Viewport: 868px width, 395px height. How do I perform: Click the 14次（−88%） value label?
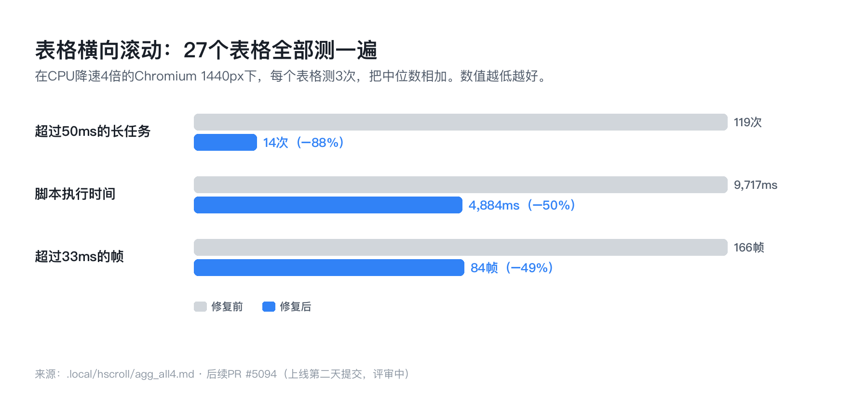tap(303, 143)
